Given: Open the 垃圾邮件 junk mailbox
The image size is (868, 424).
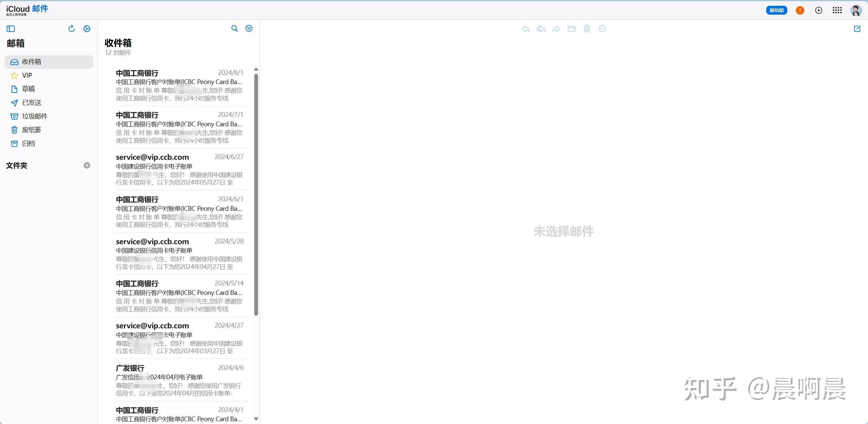Looking at the screenshot, I should [x=49, y=116].
